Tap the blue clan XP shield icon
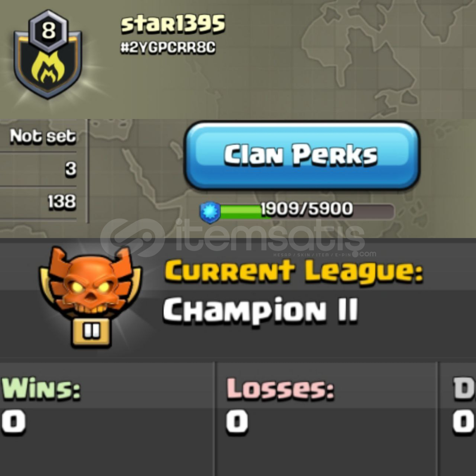The height and width of the screenshot is (476, 476). tap(210, 212)
